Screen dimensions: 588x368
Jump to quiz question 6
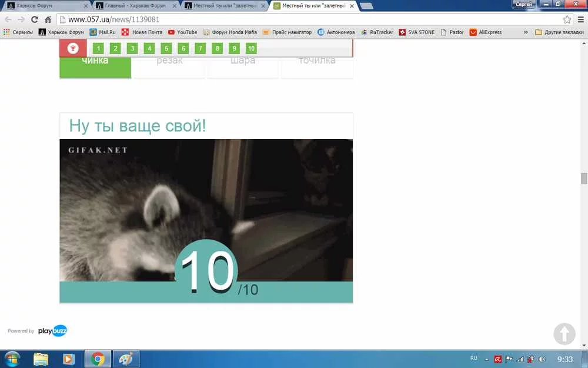coord(183,48)
